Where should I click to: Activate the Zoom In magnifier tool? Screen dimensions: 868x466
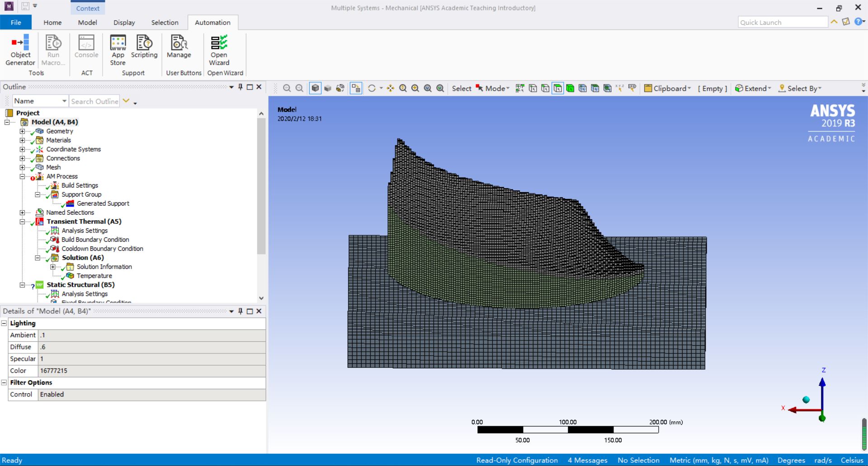[x=415, y=88]
